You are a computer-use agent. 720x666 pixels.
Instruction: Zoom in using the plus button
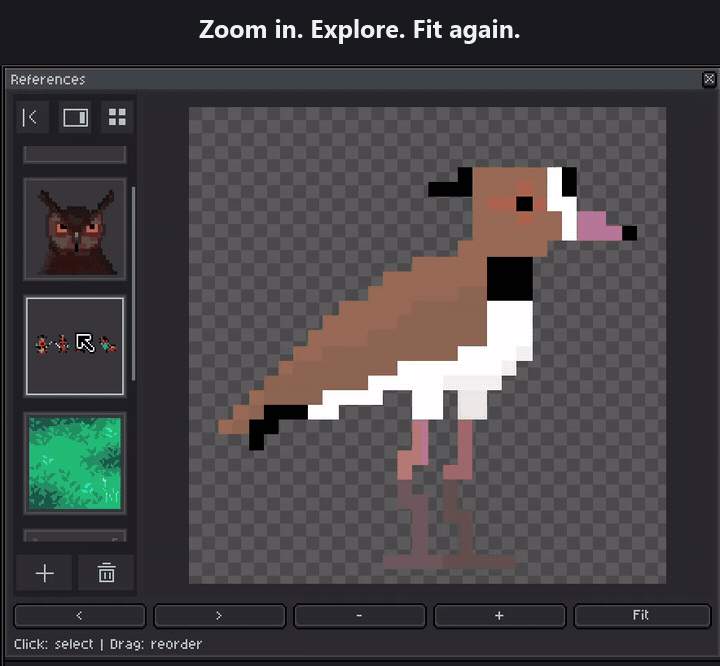(500, 615)
